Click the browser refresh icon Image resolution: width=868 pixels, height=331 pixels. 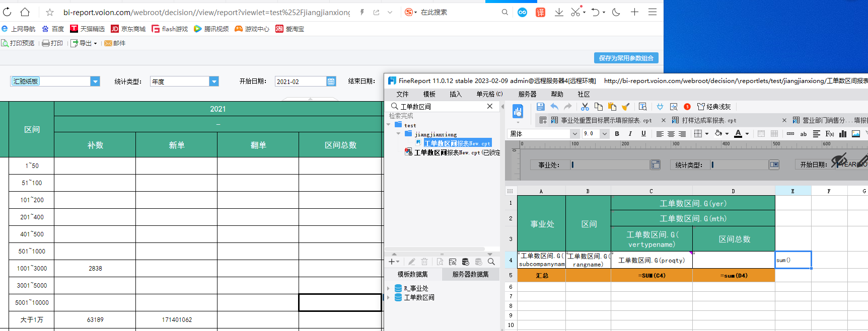7,12
